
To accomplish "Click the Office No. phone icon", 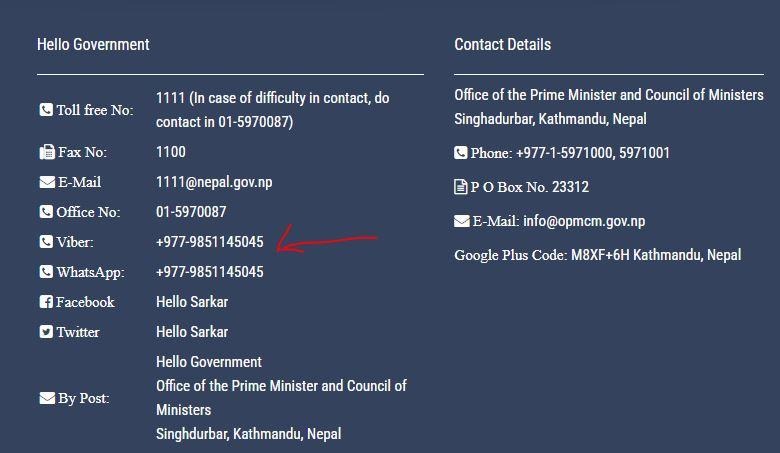I will click(46, 212).
